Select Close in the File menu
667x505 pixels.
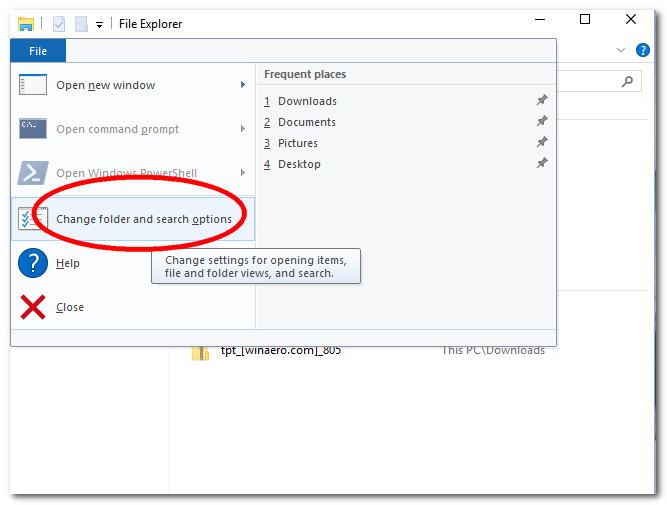pos(133,307)
